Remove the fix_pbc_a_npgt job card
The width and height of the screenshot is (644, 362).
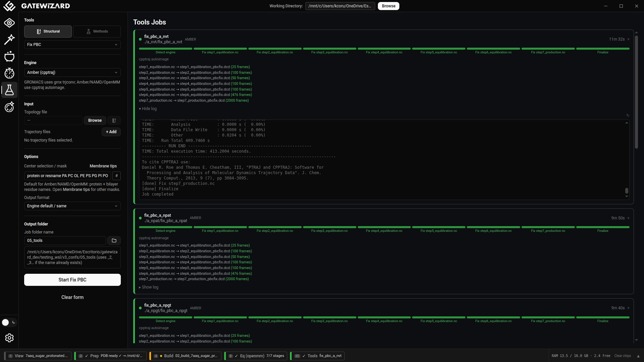coord(629,308)
